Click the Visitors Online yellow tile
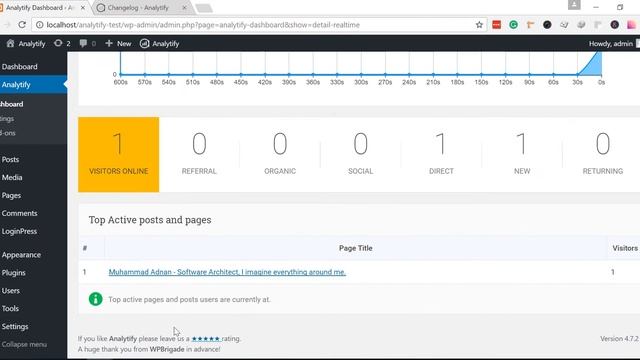 119,154
